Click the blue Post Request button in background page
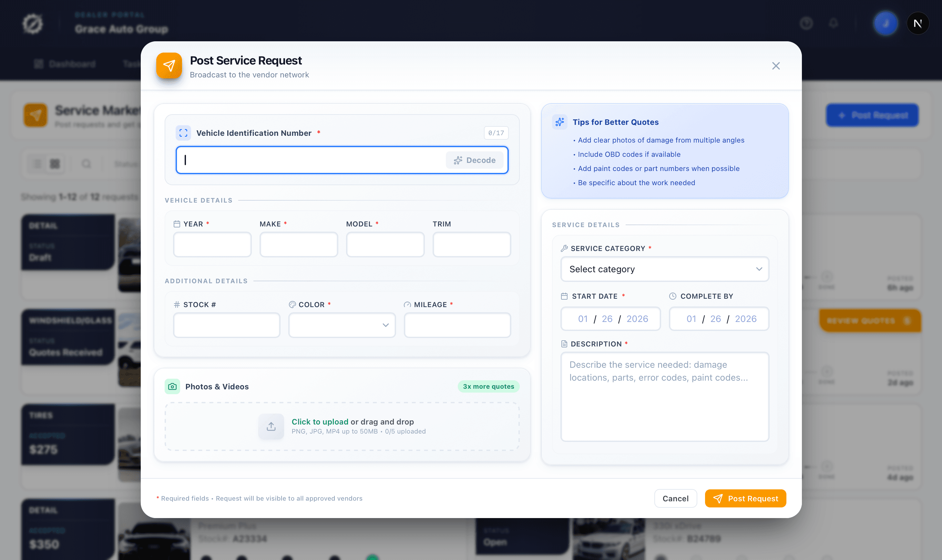Image resolution: width=942 pixels, height=560 pixels. pos(872,115)
